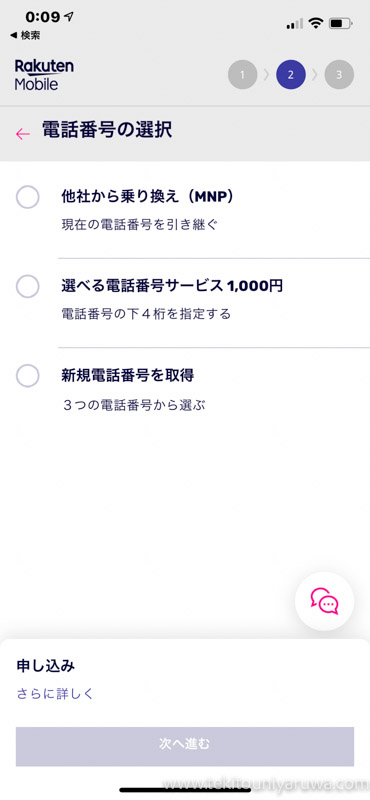The width and height of the screenshot is (370, 800).
Task: Select the 新規電話番号を取得 radio button
Action: (x=28, y=376)
